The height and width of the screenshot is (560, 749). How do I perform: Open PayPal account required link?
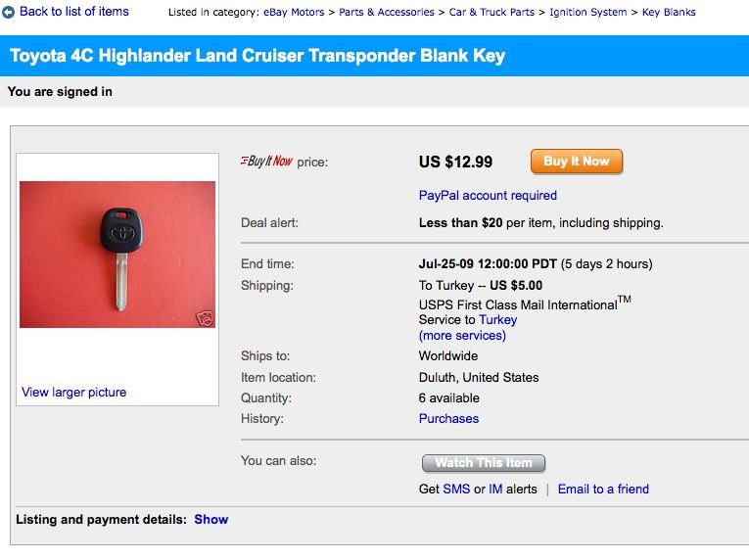point(488,195)
